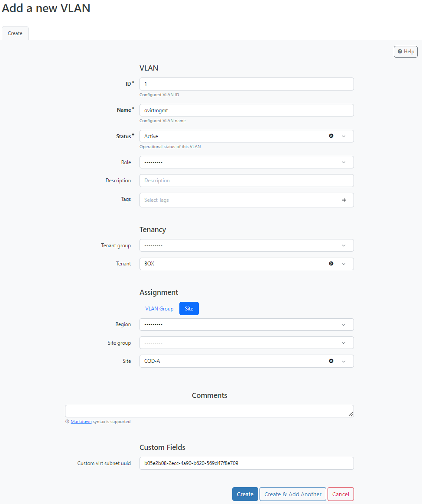This screenshot has height=504, width=422.
Task: Click the Comments section heading
Action: click(x=209, y=395)
